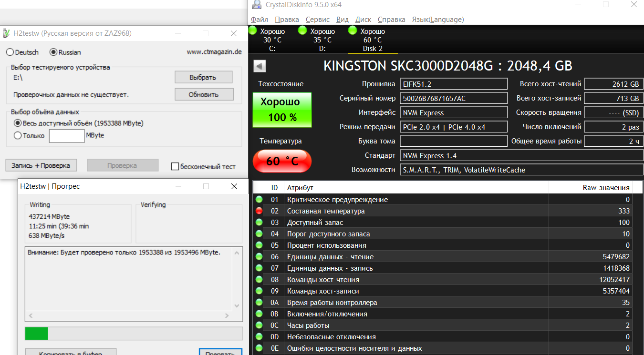Switch to disk C: tab at 30 °C

[272, 40]
